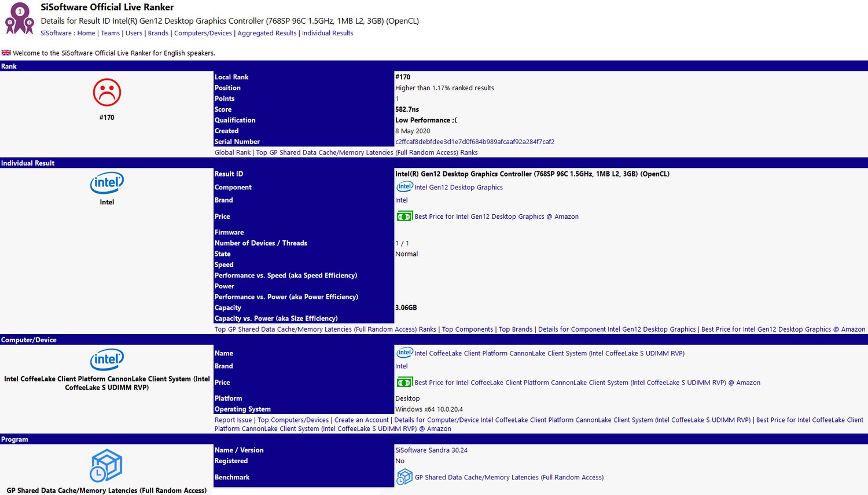868x495 pixels.
Task: Click the Program section header
Action: click(x=434, y=439)
